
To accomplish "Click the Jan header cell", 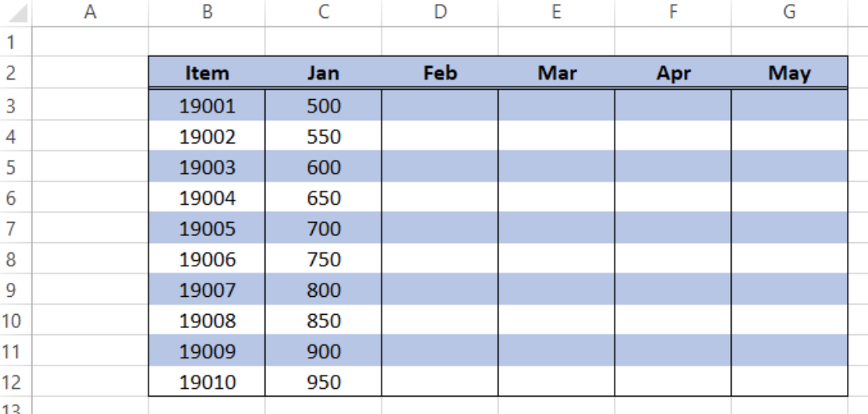I will pos(323,73).
